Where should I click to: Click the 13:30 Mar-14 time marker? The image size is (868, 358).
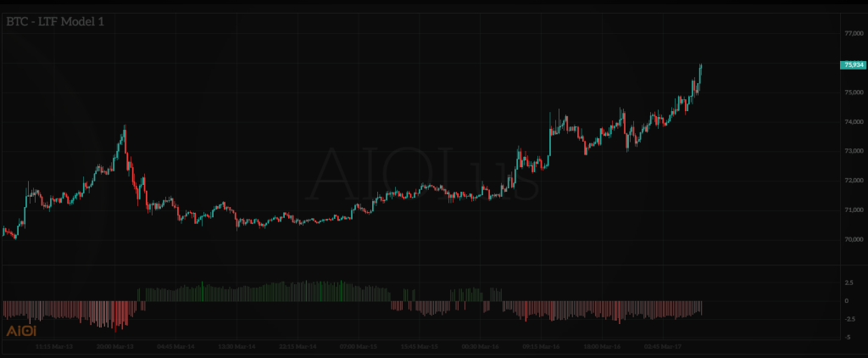point(238,347)
